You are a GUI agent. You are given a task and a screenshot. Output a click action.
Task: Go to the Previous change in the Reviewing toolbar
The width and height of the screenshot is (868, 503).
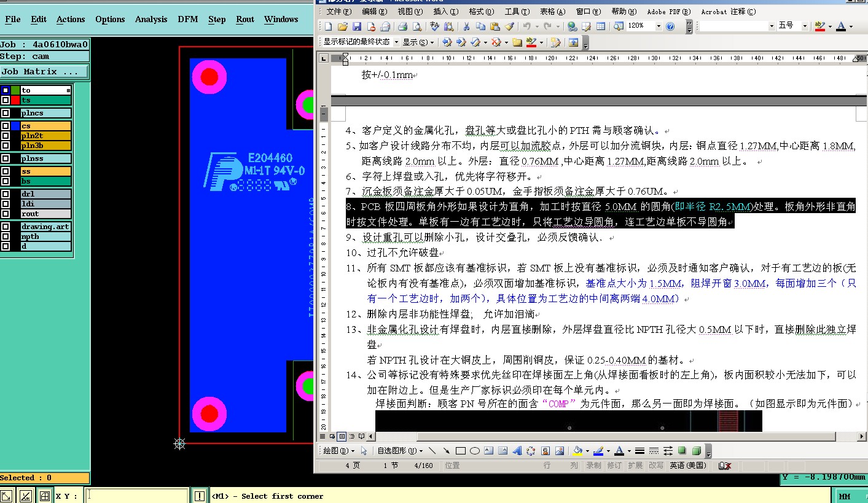pyautogui.click(x=447, y=42)
